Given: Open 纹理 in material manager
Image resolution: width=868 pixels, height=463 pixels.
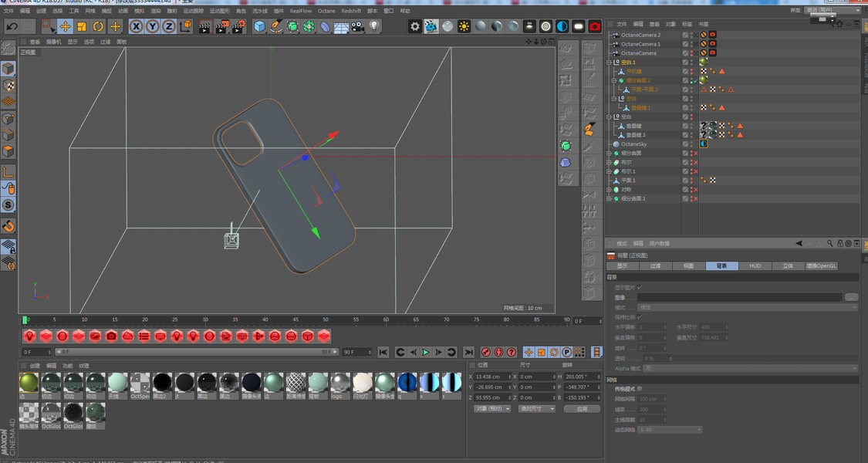Looking at the screenshot, I should tap(84, 366).
